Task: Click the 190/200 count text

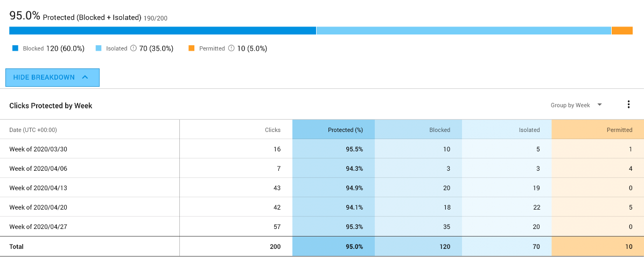Action: click(x=155, y=18)
